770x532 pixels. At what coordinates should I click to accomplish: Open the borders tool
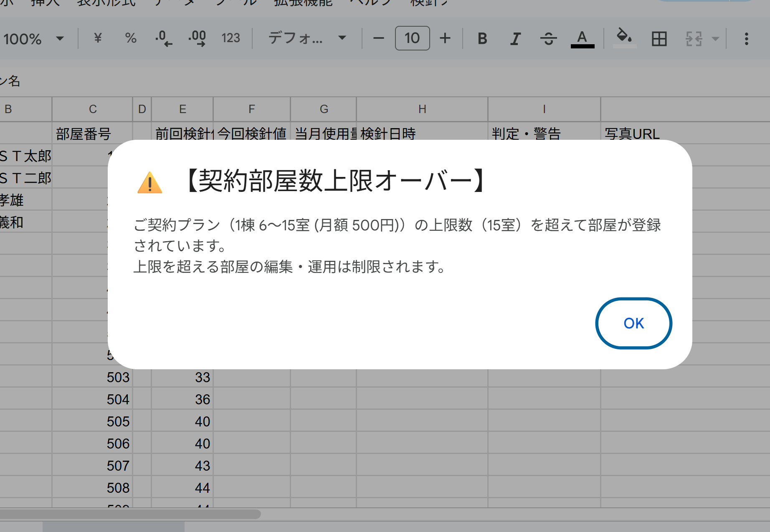[x=659, y=39]
